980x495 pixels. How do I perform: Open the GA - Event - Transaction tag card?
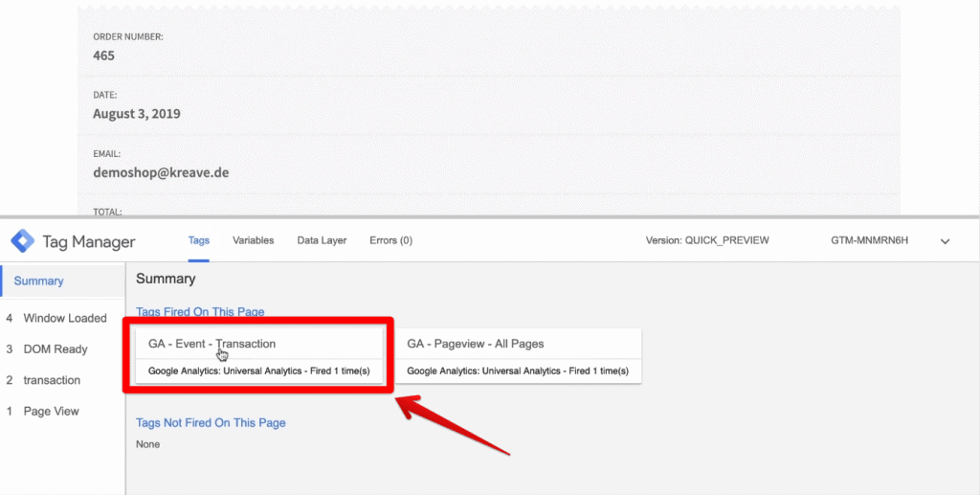coord(258,355)
